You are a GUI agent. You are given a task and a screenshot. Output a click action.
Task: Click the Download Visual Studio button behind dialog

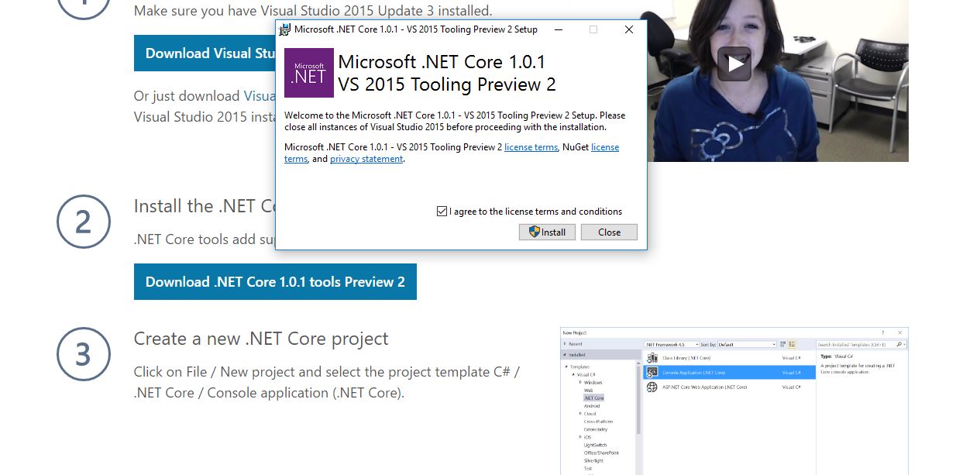click(205, 53)
